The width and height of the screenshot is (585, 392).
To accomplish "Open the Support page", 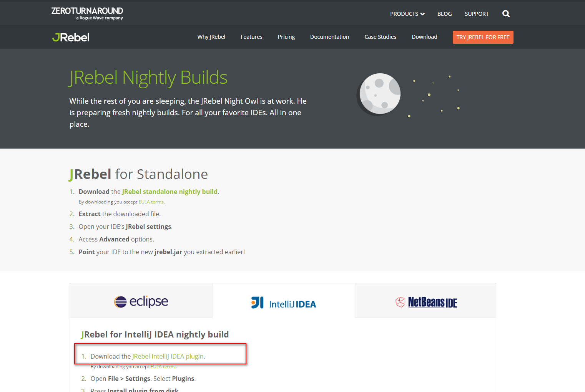I will [x=477, y=14].
